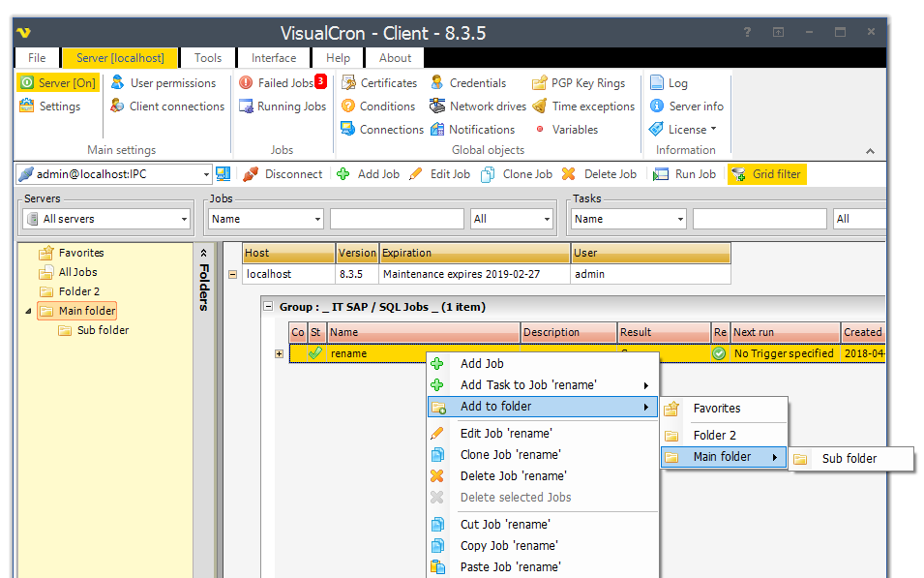Toggle the Grid filter button
Image resolution: width=924 pixels, height=578 pixels.
click(766, 174)
